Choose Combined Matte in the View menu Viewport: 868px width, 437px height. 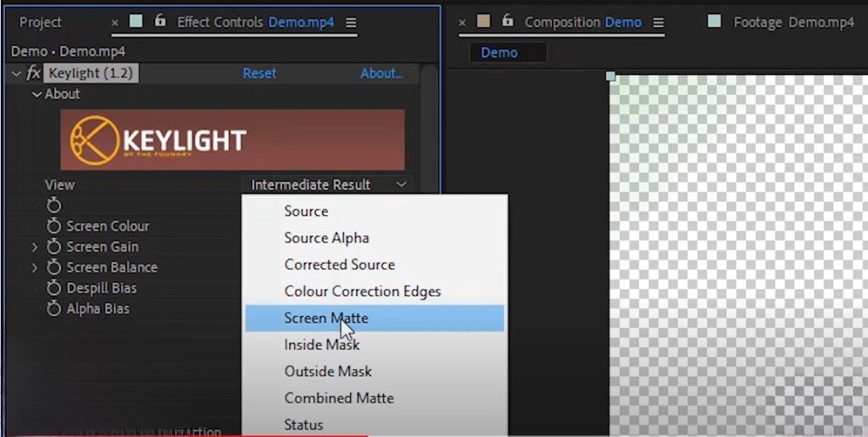pos(339,398)
